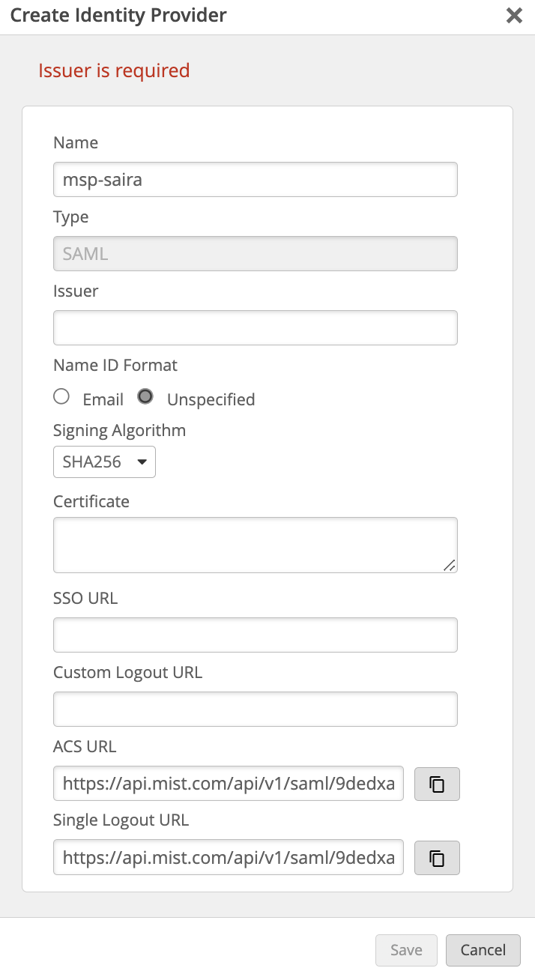The height and width of the screenshot is (980, 535).
Task: Grab the Certificate textarea resize handle
Action: (449, 565)
